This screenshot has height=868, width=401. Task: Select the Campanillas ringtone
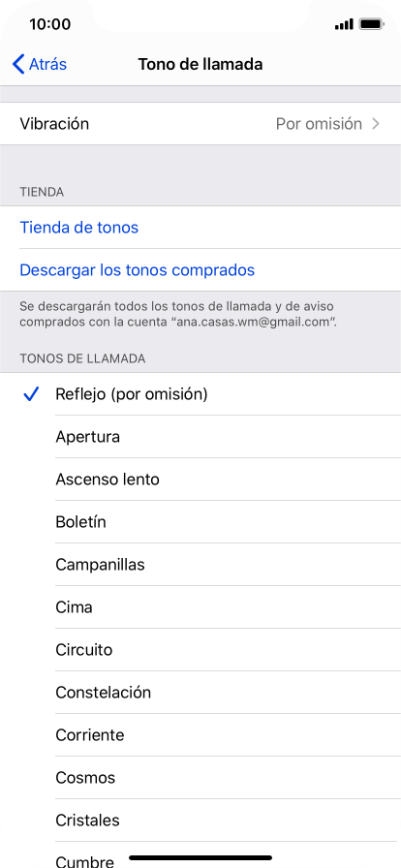pyautogui.click(x=200, y=565)
